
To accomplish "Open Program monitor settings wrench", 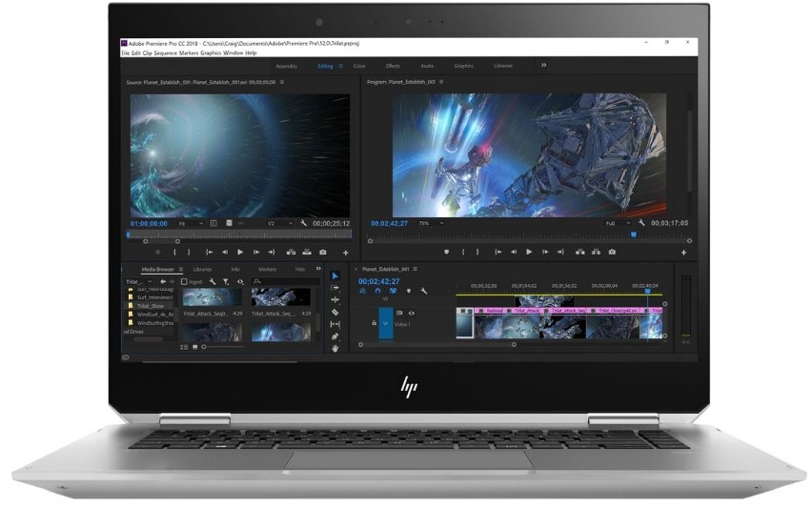I will click(642, 222).
